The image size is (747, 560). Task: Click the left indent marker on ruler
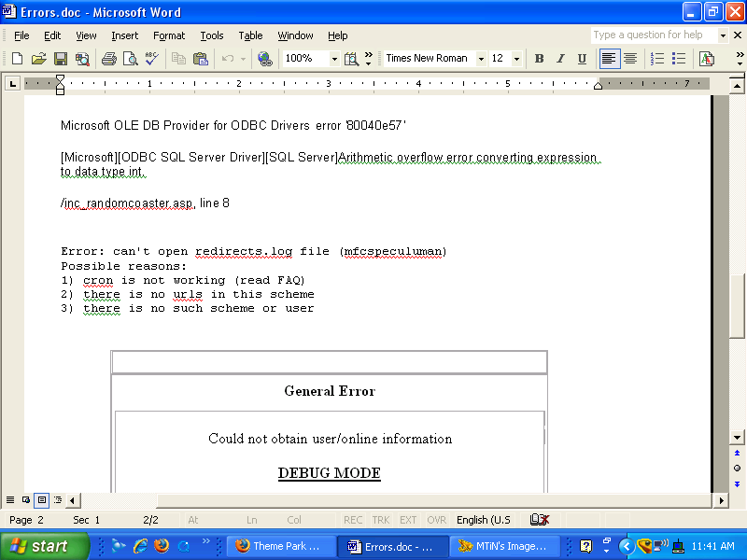(60, 90)
